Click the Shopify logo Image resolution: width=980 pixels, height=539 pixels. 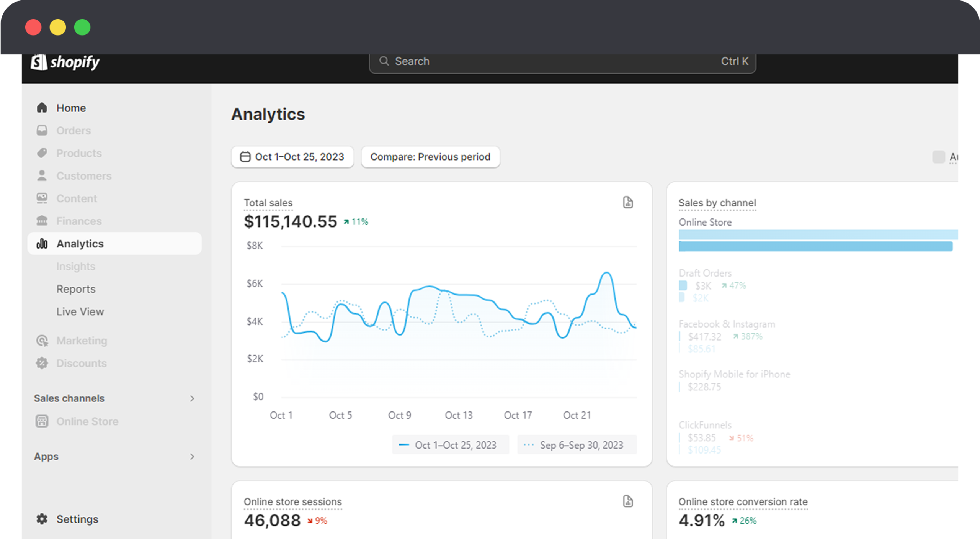[x=65, y=62]
